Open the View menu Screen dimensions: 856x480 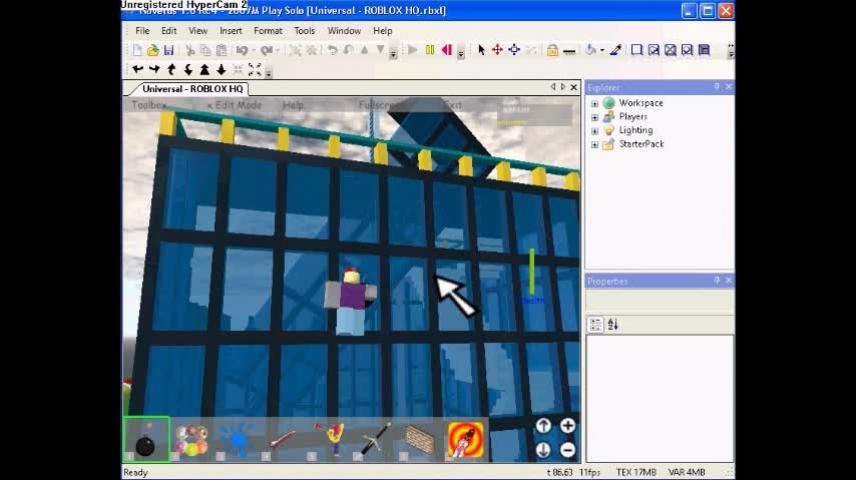click(198, 31)
